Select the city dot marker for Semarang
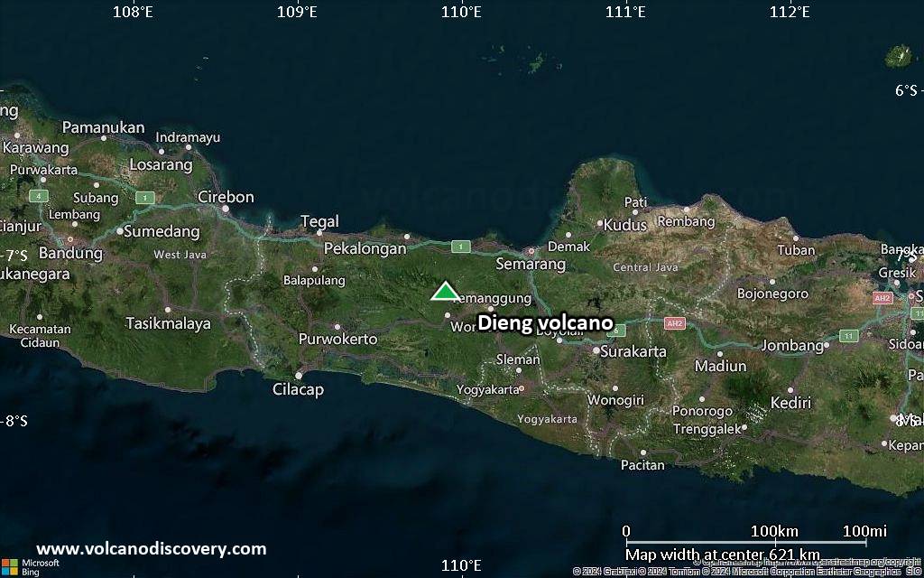924x578 pixels. point(531,250)
